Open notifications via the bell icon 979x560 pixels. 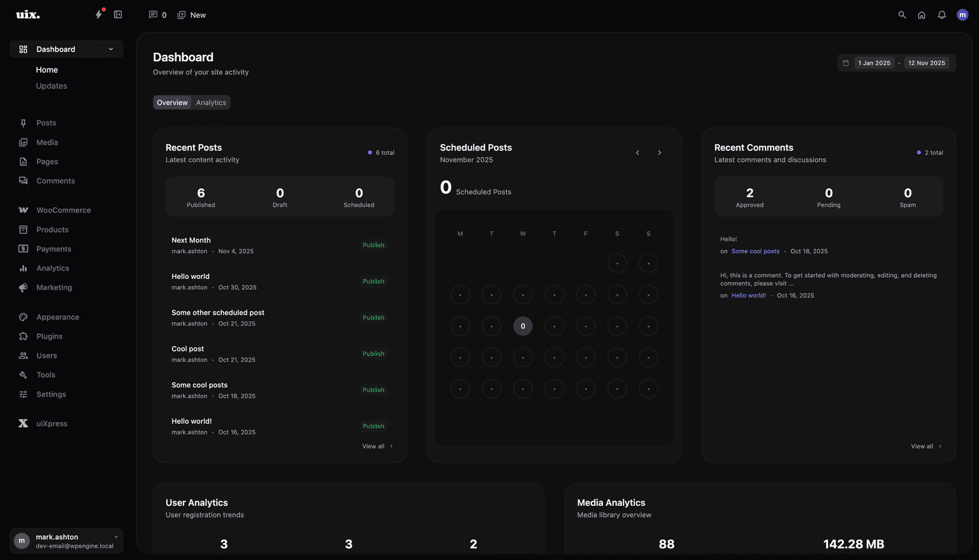click(941, 15)
